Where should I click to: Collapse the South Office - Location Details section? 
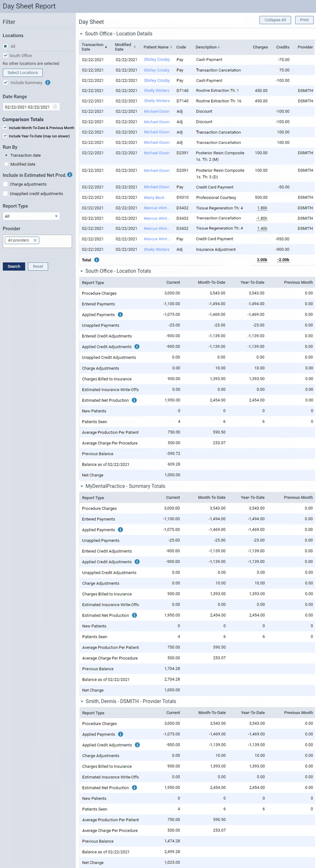tap(81, 34)
